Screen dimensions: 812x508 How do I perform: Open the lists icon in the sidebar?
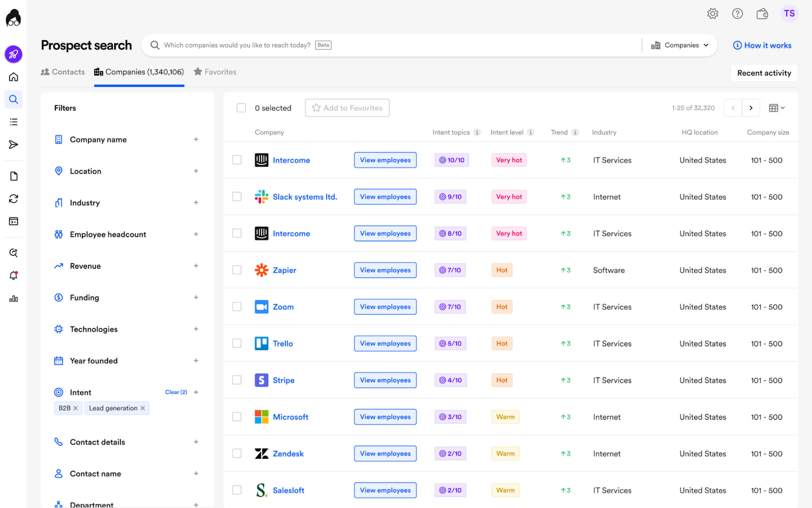tap(13, 121)
